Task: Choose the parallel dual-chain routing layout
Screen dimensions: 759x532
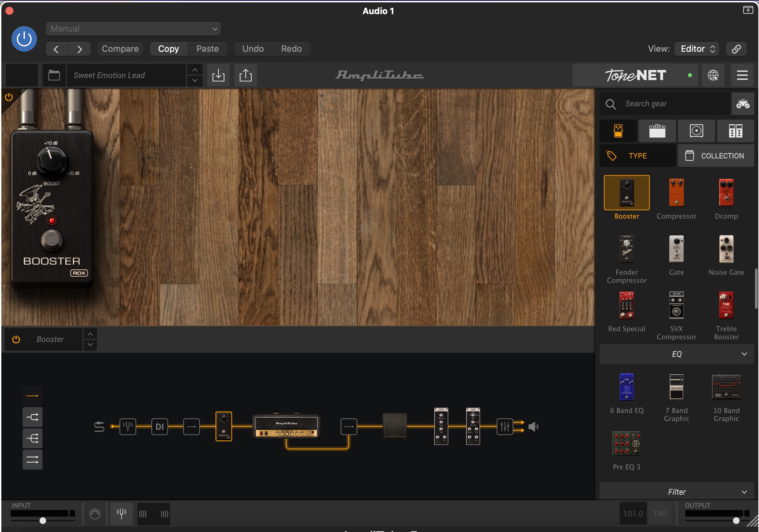Action: 32,460
